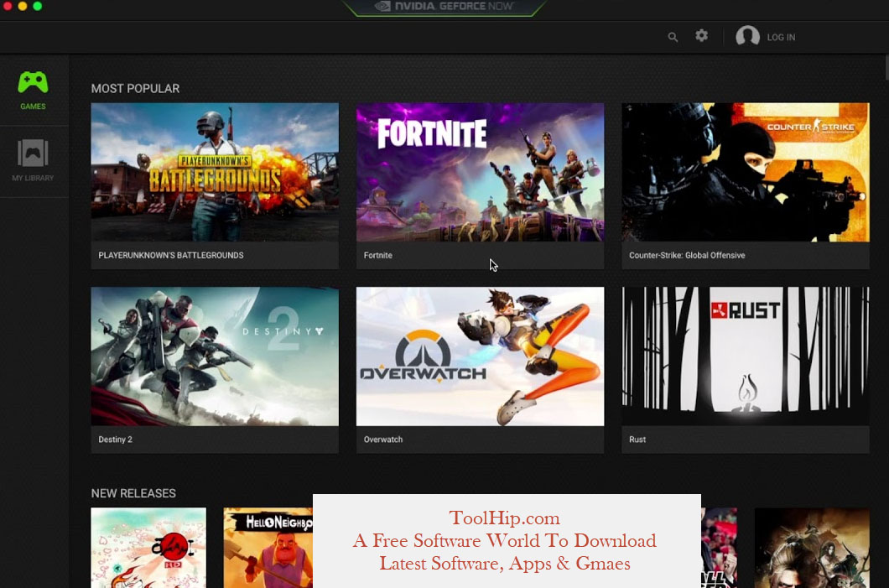Image resolution: width=889 pixels, height=588 pixels.
Task: Click the Counter-Strike: Global Offensive caption
Action: point(687,255)
